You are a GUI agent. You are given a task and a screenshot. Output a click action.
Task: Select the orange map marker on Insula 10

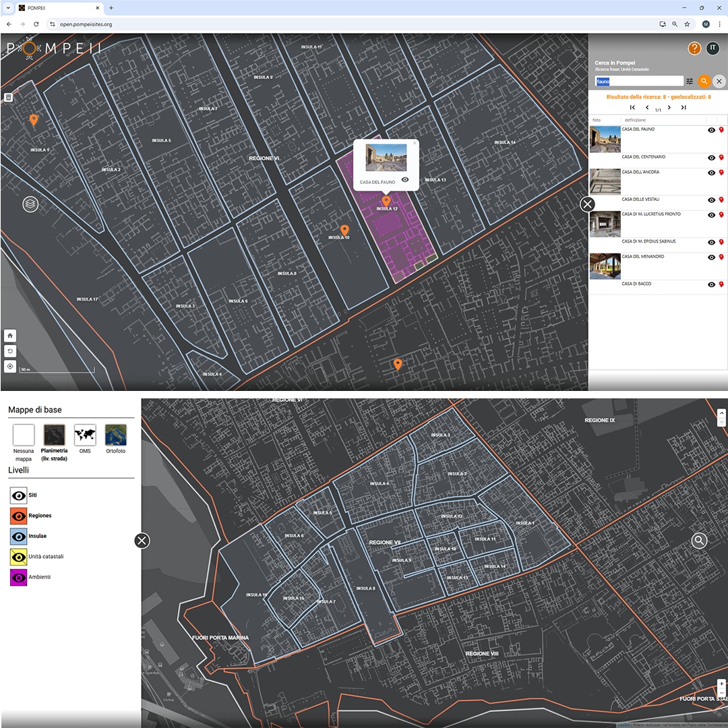click(x=344, y=230)
